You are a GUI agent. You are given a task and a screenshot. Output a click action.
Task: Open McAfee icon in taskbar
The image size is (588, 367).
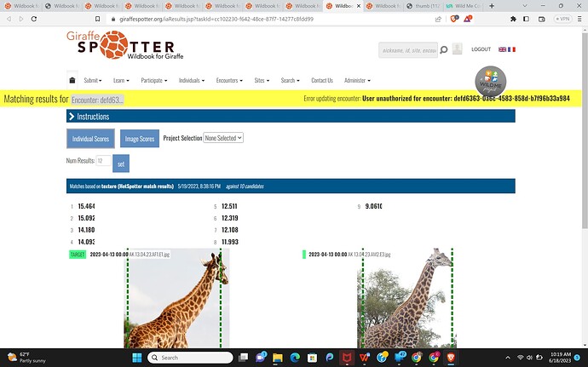point(347,358)
